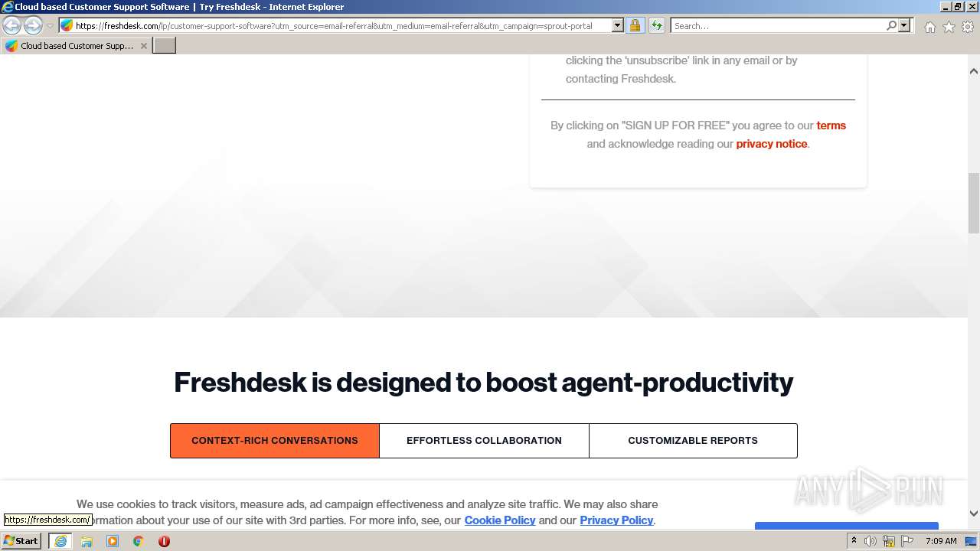Open the volume speaker tray icon
This screenshot has width=980, height=551.
(871, 541)
